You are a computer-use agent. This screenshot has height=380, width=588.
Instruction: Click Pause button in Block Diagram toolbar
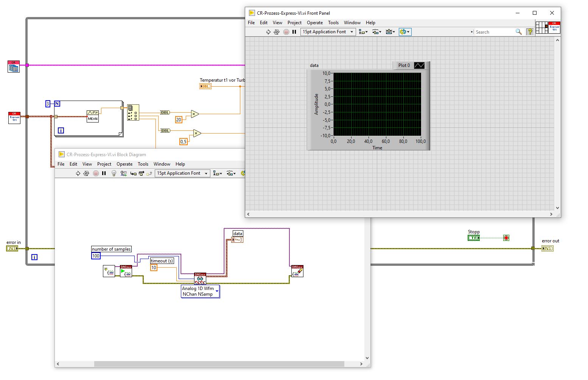tap(104, 174)
